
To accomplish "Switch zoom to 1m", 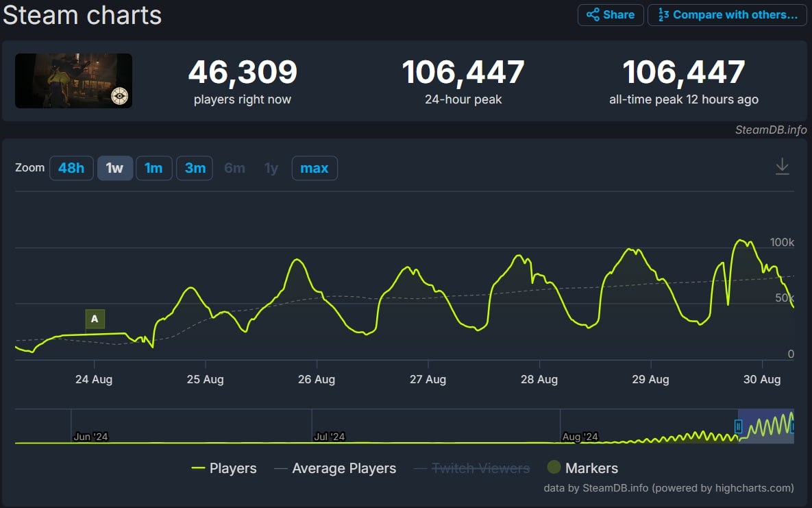I will pyautogui.click(x=153, y=168).
